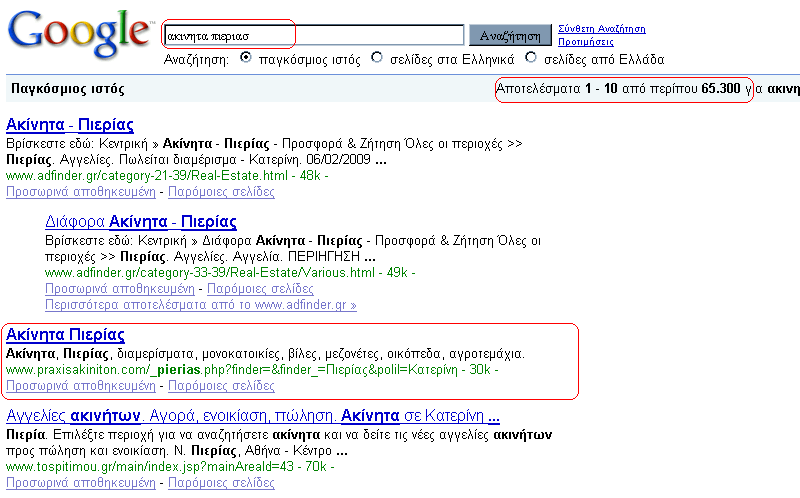Screen dimensions: 800x498
Task: Open cached copy of the first adfinder result
Action: tap(80, 191)
